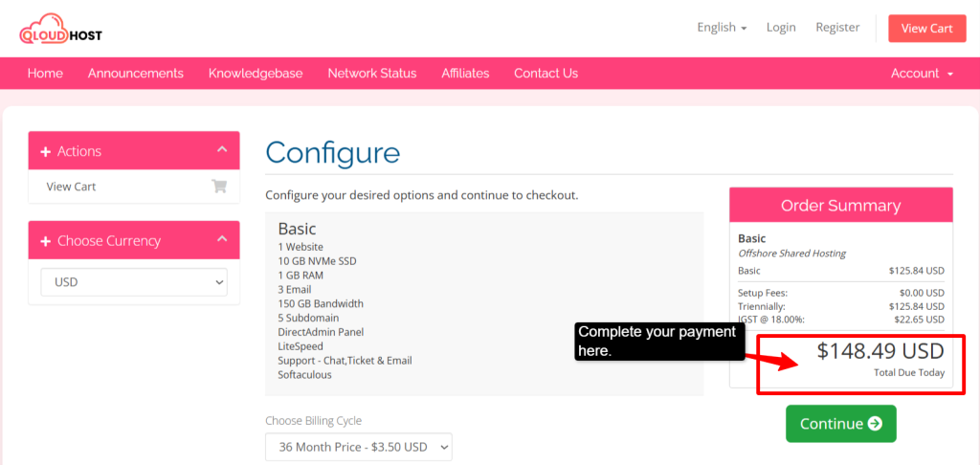Click the Offshore Shared Hosting text
Viewport: 980px width, 465px height.
pyautogui.click(x=791, y=254)
